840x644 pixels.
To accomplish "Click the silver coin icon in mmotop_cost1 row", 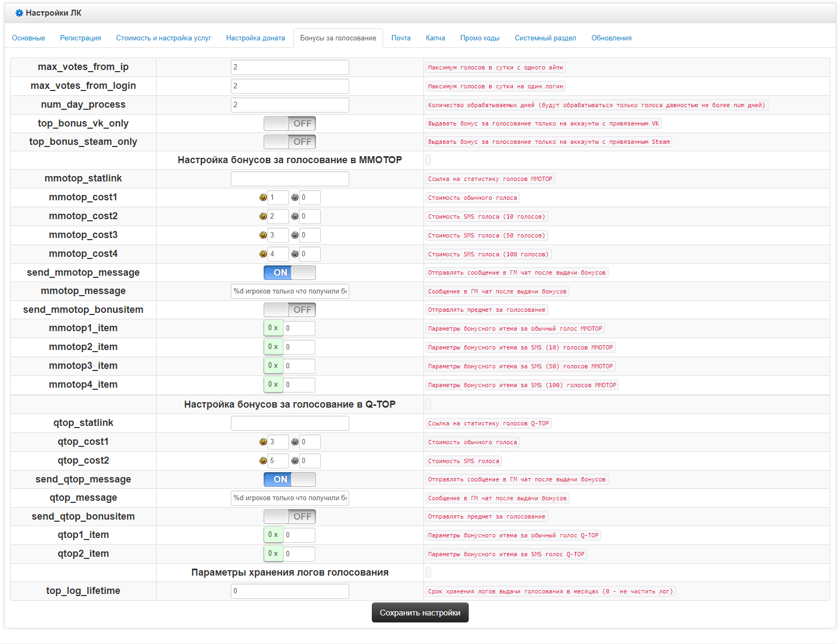I will [x=294, y=198].
